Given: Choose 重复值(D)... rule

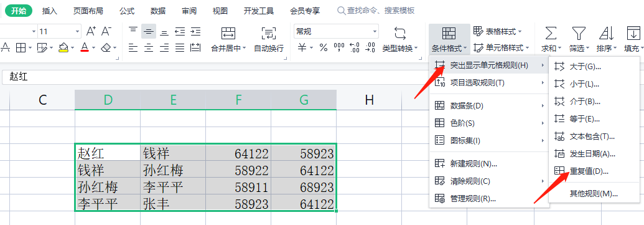Looking at the screenshot, I should click(x=594, y=171).
